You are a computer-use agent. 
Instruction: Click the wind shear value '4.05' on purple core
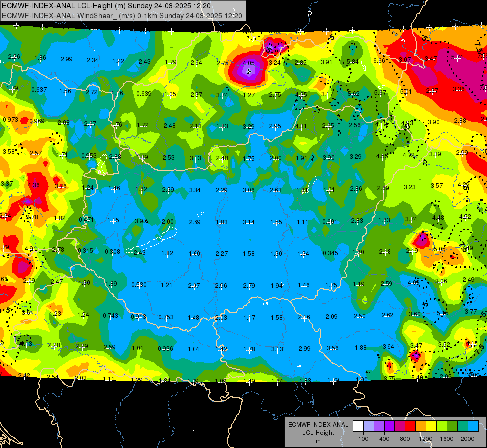(248, 63)
